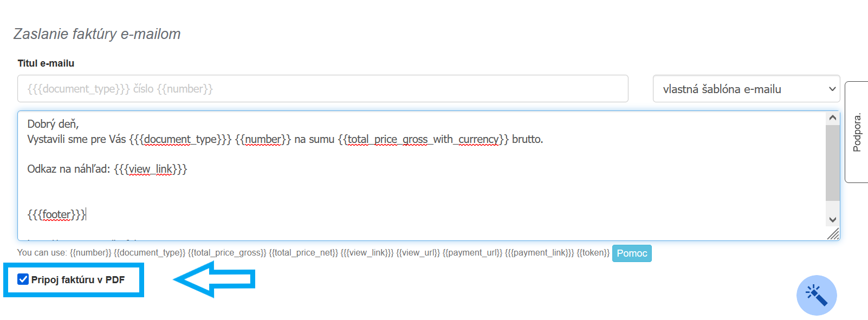The width and height of the screenshot is (868, 320).
Task: Click the total_price_gross_with_currency placeholder text
Action: [x=423, y=139]
